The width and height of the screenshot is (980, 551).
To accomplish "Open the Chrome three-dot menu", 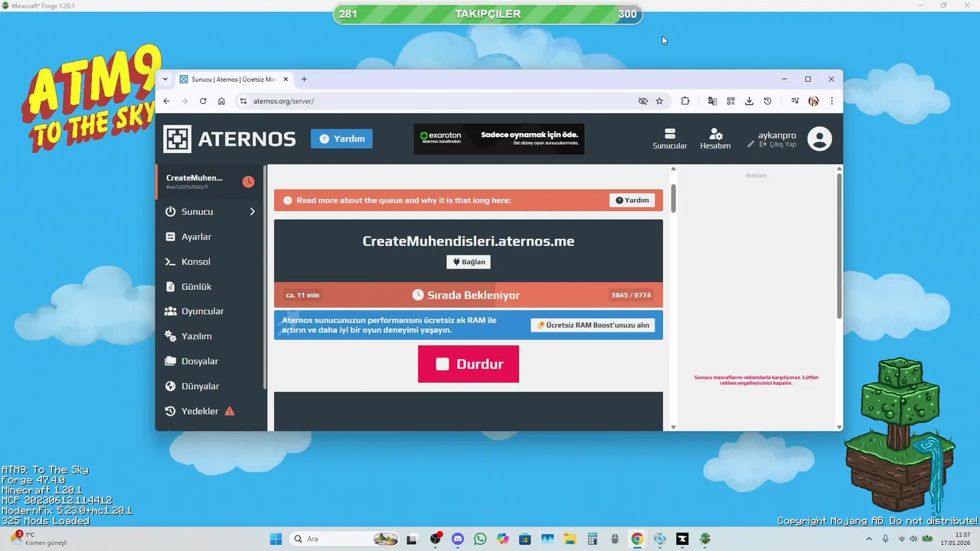I will click(831, 101).
